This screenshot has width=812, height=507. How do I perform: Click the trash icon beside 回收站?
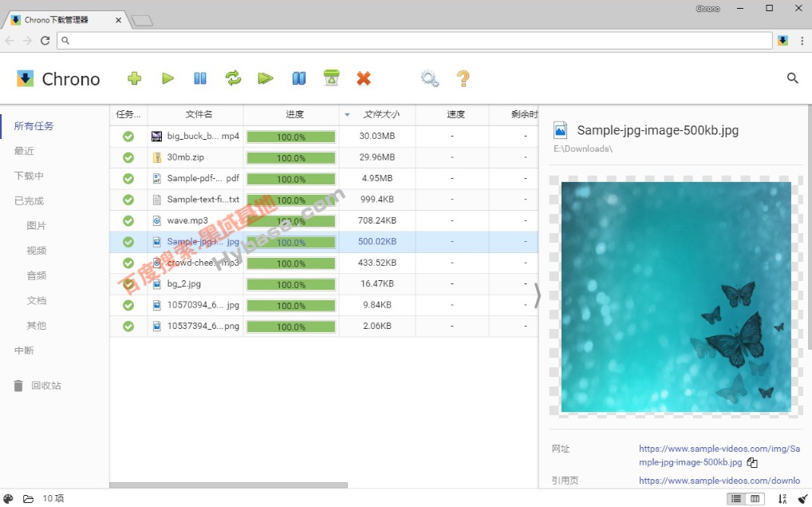pos(18,386)
